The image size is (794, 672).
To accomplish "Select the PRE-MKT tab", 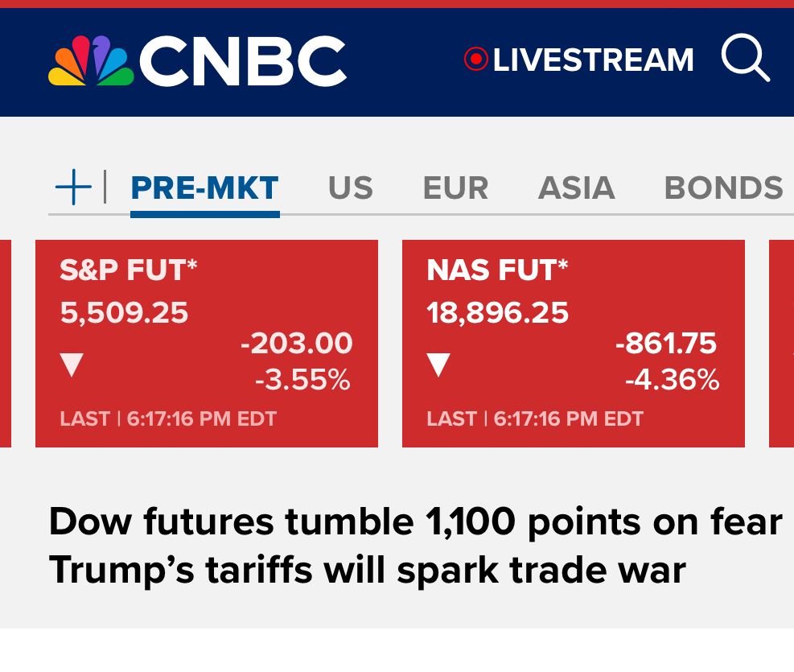I will [x=204, y=188].
